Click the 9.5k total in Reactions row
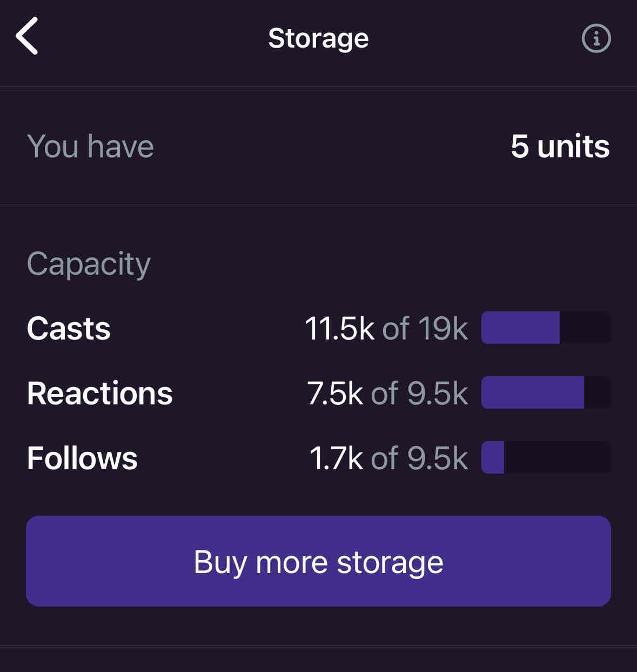Image resolution: width=637 pixels, height=672 pixels. tap(437, 393)
